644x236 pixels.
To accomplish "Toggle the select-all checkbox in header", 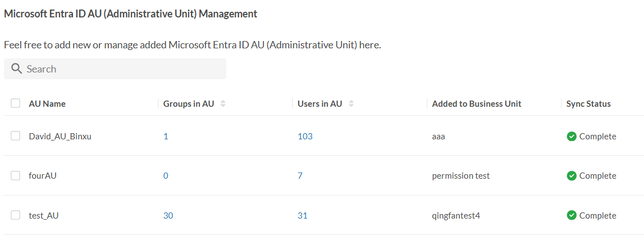I will pyautogui.click(x=16, y=103).
